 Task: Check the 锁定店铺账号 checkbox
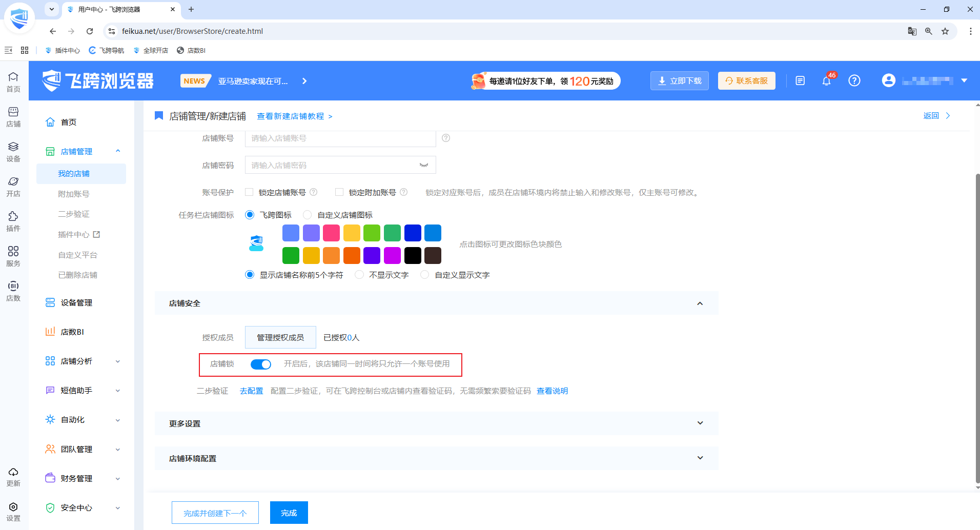[x=249, y=192]
